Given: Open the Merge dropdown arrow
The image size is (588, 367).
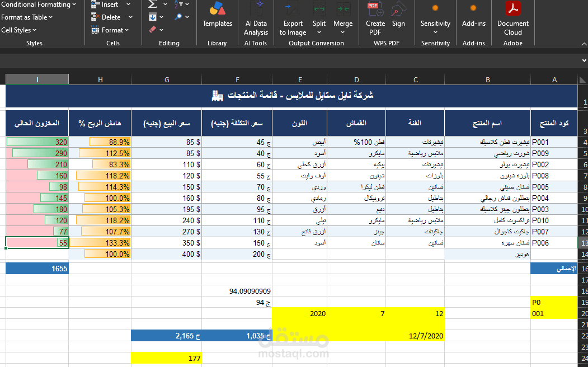Looking at the screenshot, I should coord(343,32).
